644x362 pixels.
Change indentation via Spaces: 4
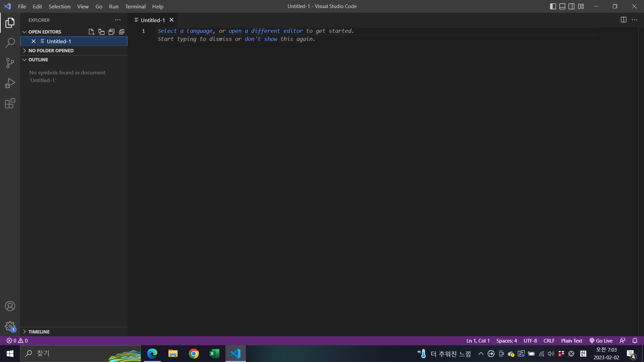[x=506, y=341]
